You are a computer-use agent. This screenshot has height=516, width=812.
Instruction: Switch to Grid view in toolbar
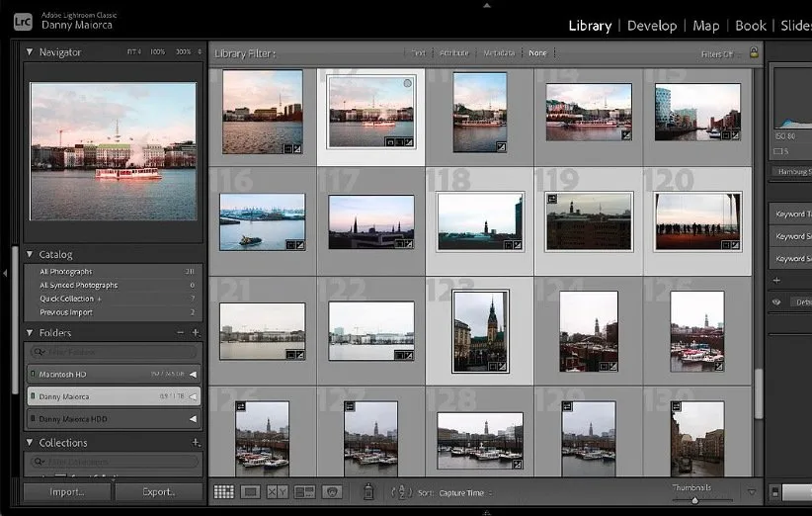[224, 491]
